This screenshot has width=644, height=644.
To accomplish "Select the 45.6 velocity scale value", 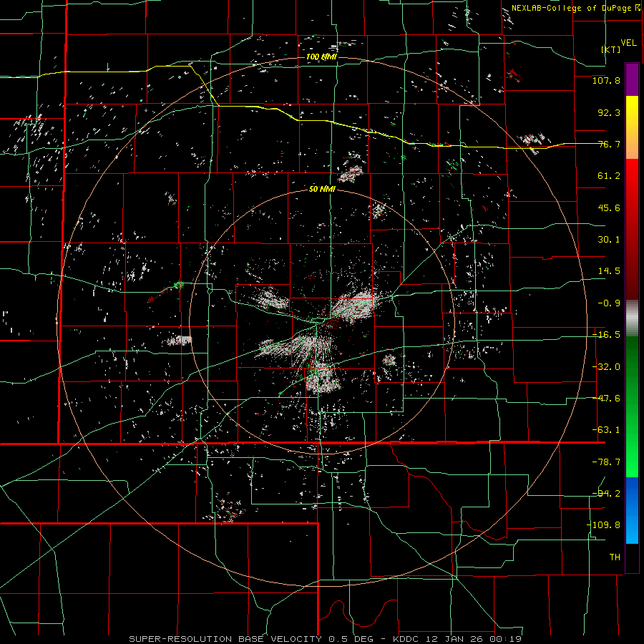I will (609, 208).
